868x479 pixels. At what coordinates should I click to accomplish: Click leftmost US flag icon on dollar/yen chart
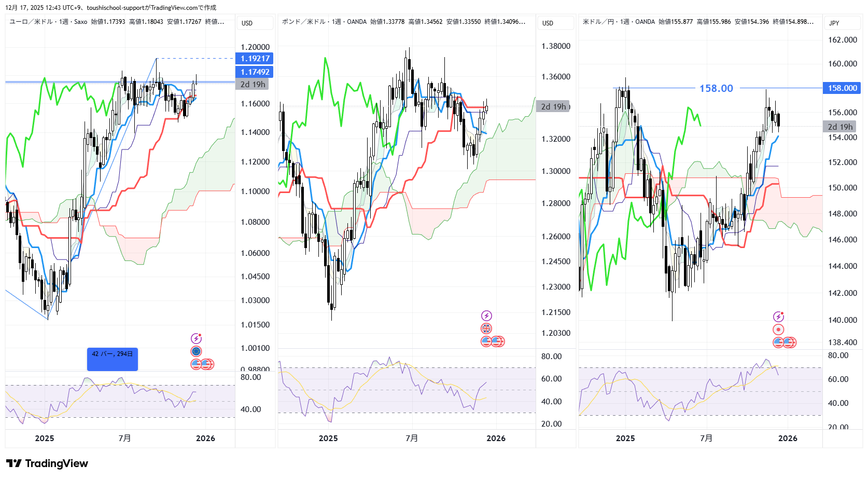(x=778, y=343)
